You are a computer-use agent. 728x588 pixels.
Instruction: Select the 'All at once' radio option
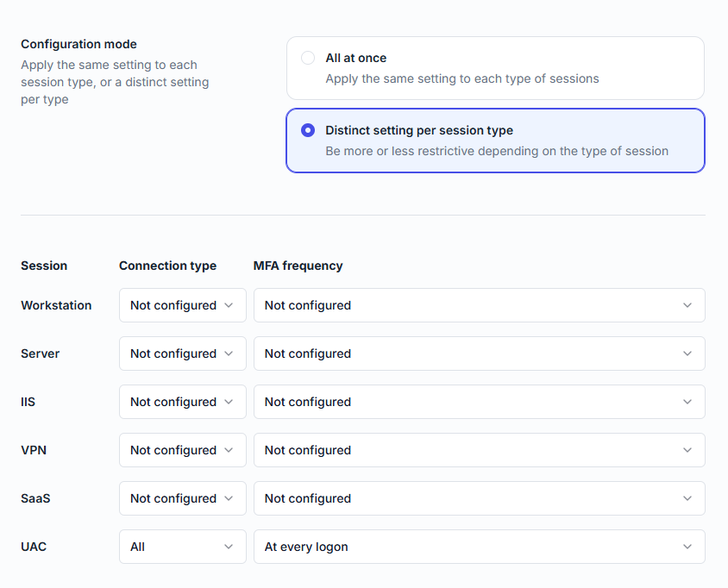[x=308, y=58]
